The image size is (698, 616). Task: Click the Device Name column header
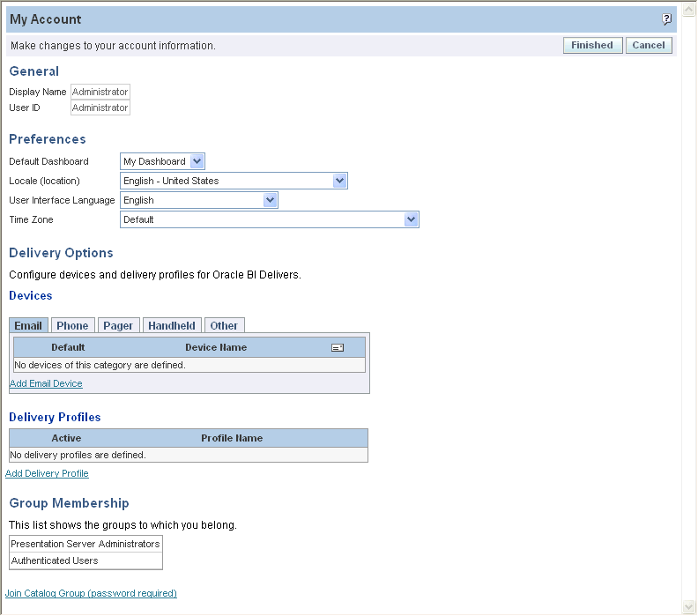click(x=216, y=347)
